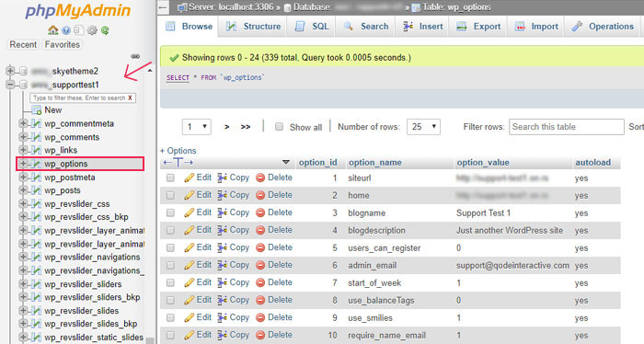Check the row checkbox for home

170,195
